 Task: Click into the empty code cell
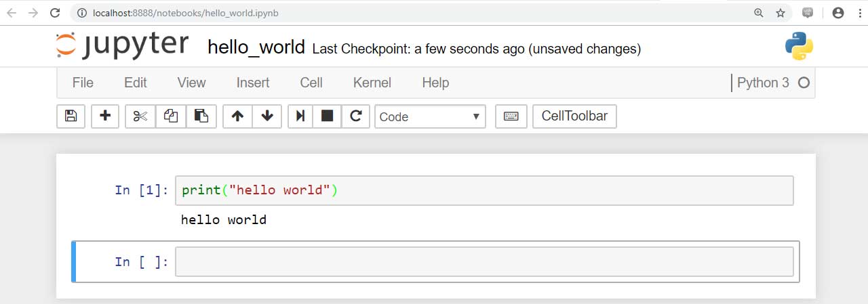(484, 261)
